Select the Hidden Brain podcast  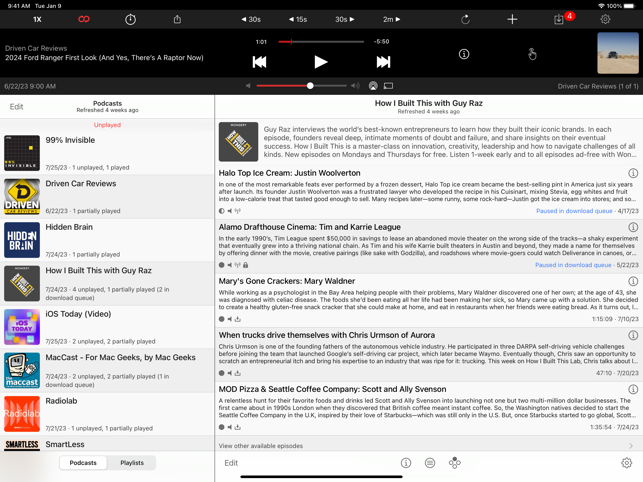[107, 240]
